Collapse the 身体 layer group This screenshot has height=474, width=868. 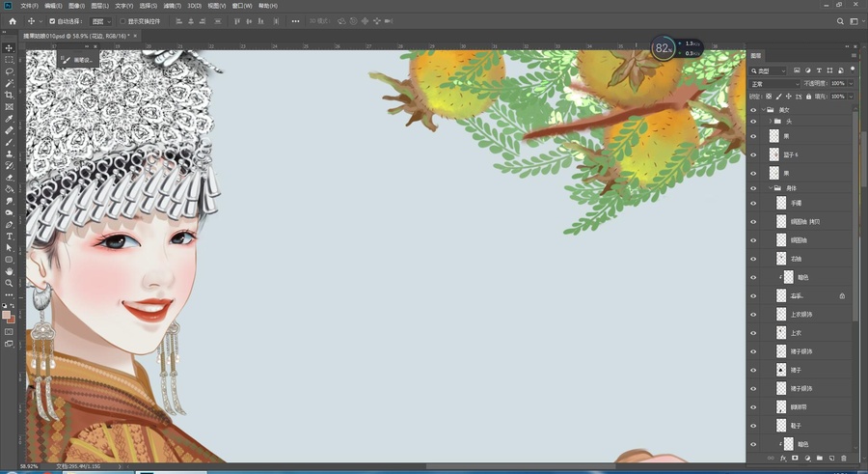(770, 188)
